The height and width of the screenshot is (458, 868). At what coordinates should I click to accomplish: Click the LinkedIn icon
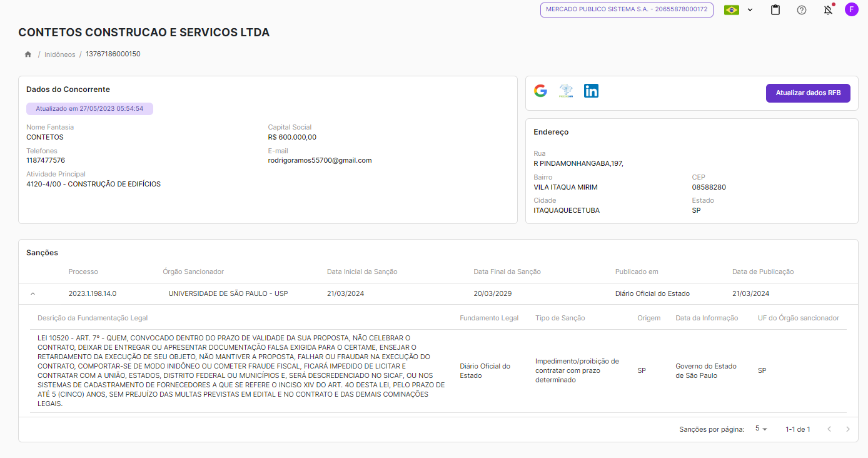tap(591, 91)
